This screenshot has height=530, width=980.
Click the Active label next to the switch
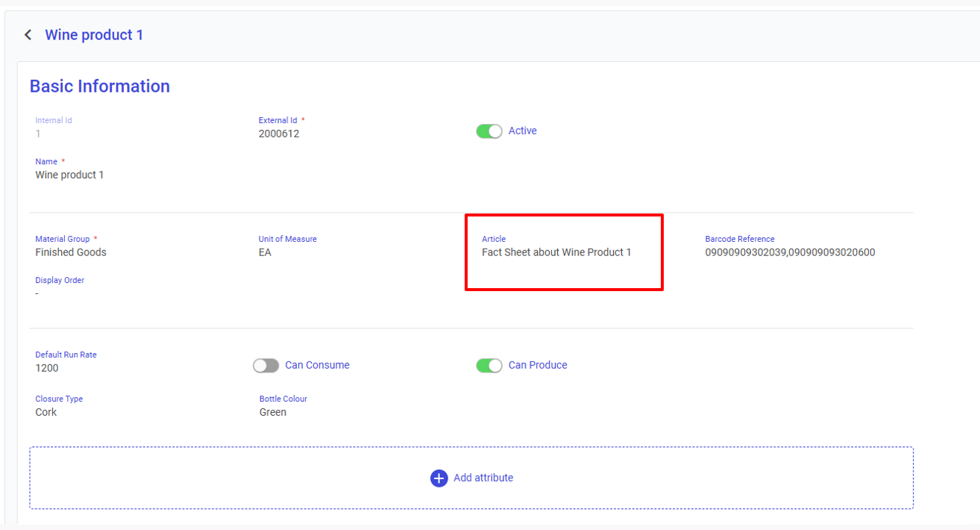click(x=522, y=131)
